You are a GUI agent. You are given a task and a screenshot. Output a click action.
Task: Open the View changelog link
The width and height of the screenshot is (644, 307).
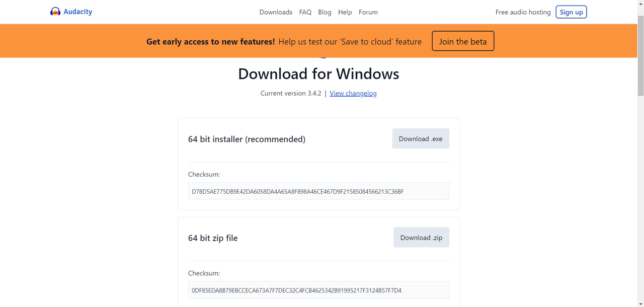353,93
